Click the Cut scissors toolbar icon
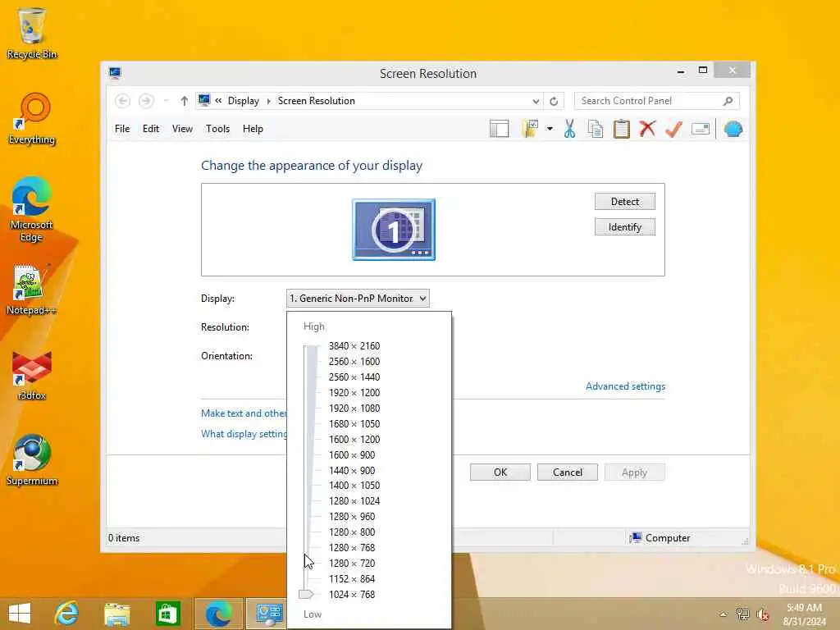Viewport: 840px width, 630px height. 569,129
